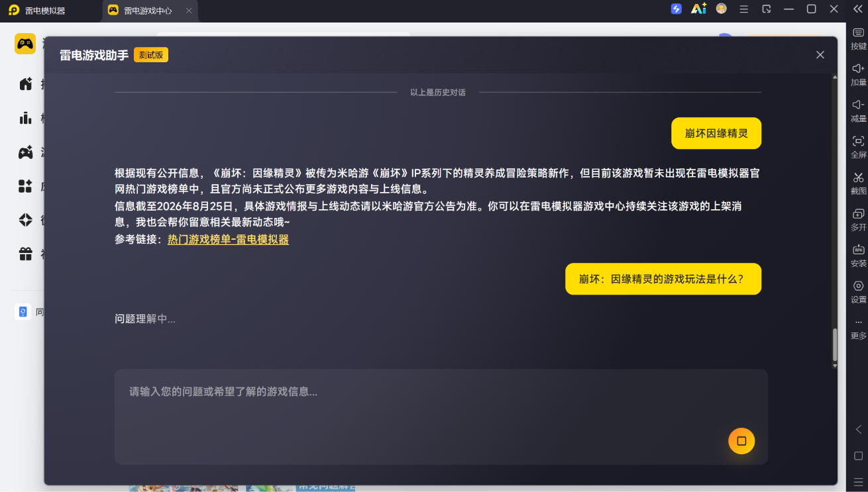Click the Android home square icon
Viewport: 868px width, 492px height.
(x=858, y=456)
